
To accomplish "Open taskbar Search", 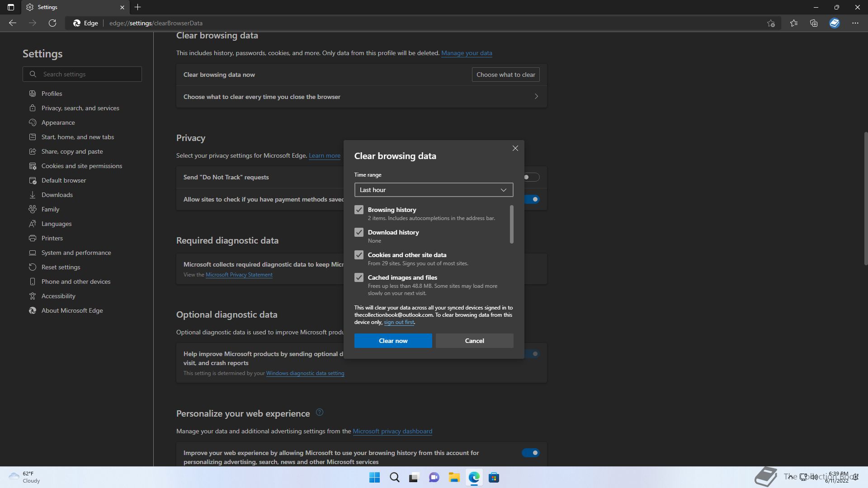I will (x=395, y=478).
